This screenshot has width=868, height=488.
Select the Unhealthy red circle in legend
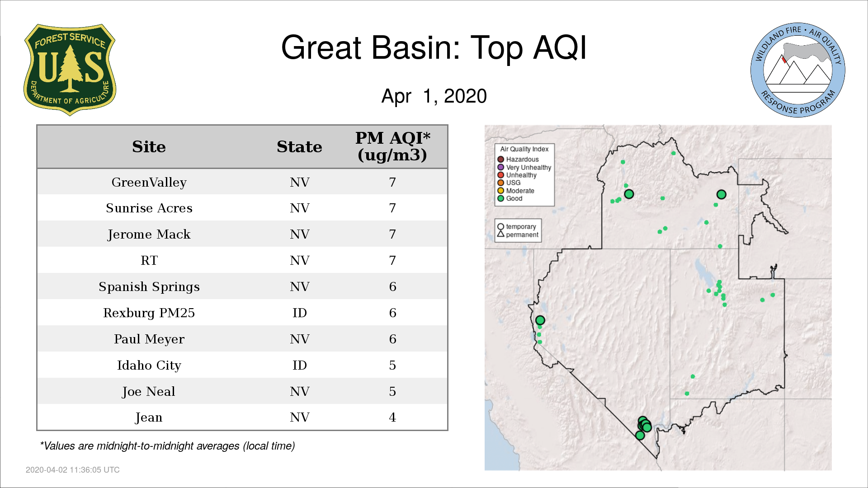click(500, 175)
